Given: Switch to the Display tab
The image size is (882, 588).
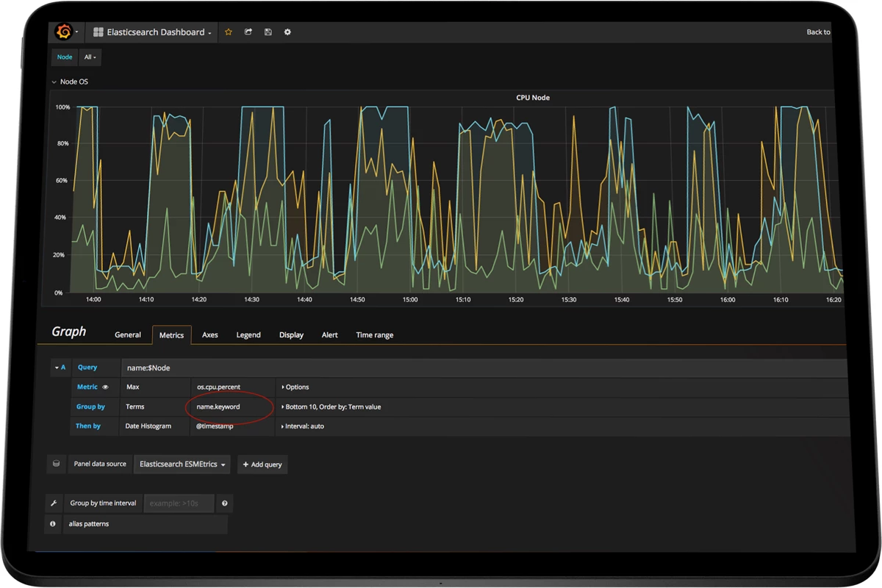Looking at the screenshot, I should click(292, 335).
